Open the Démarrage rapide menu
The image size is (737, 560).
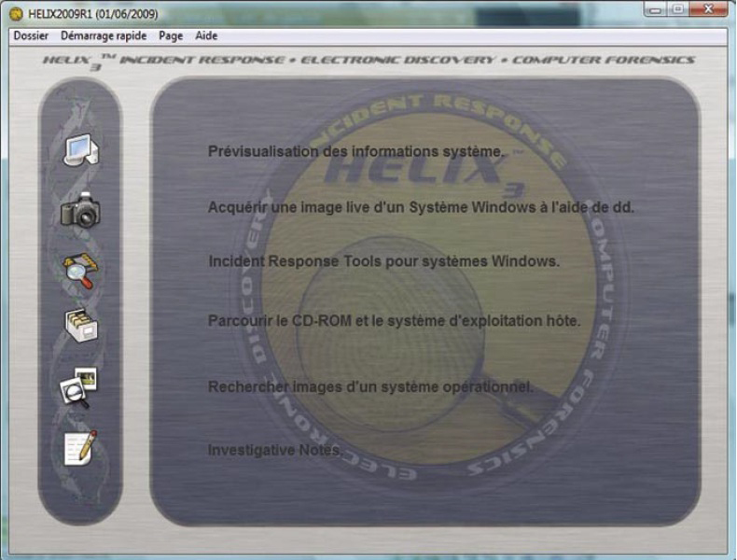[104, 35]
